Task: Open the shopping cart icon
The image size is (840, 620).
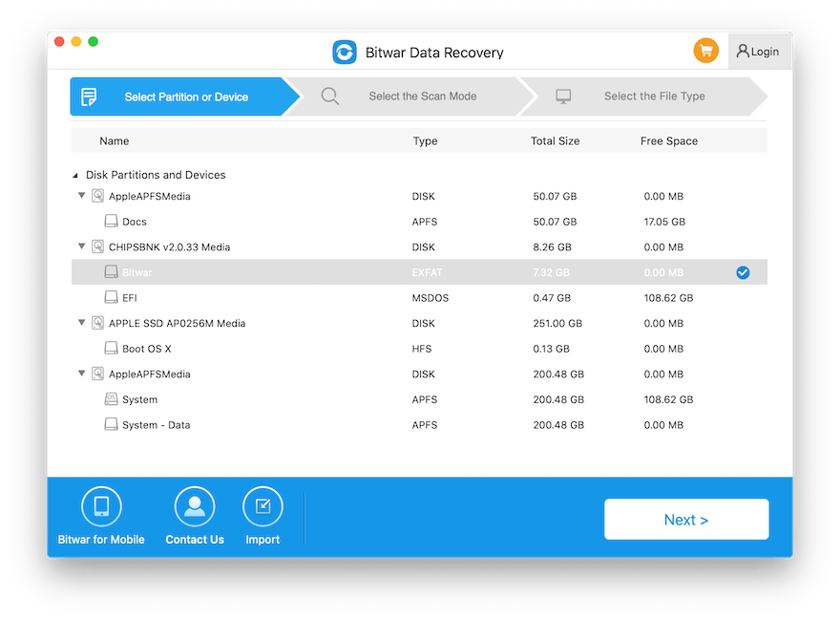Action: pyautogui.click(x=706, y=52)
